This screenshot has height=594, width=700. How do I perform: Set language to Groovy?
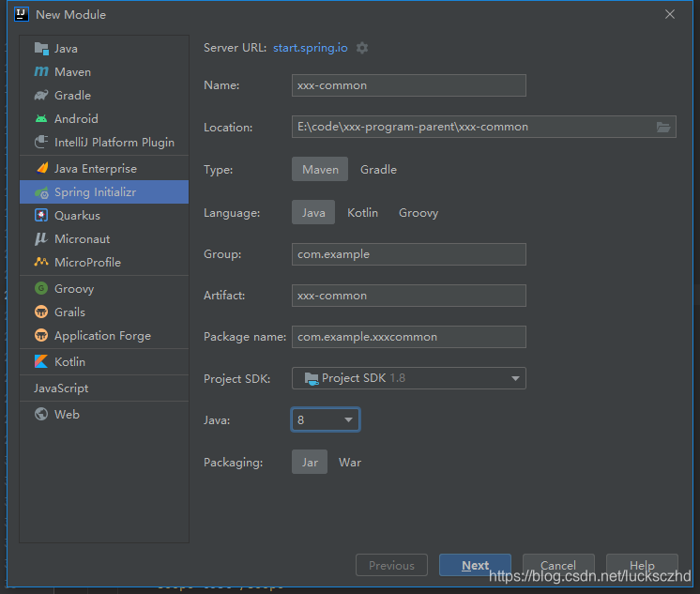[x=418, y=213]
